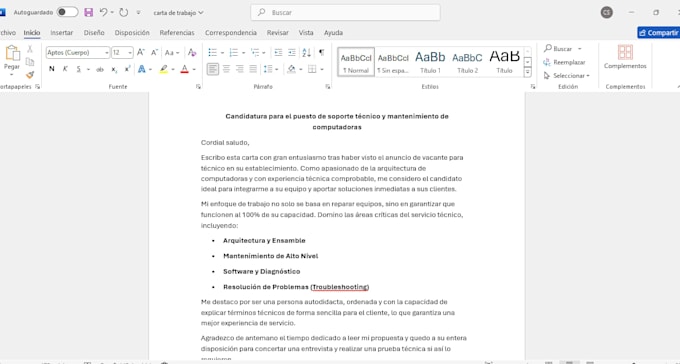Image resolution: width=680 pixels, height=364 pixels.
Task: Click the Cut scissors icon
Action: 30,49
